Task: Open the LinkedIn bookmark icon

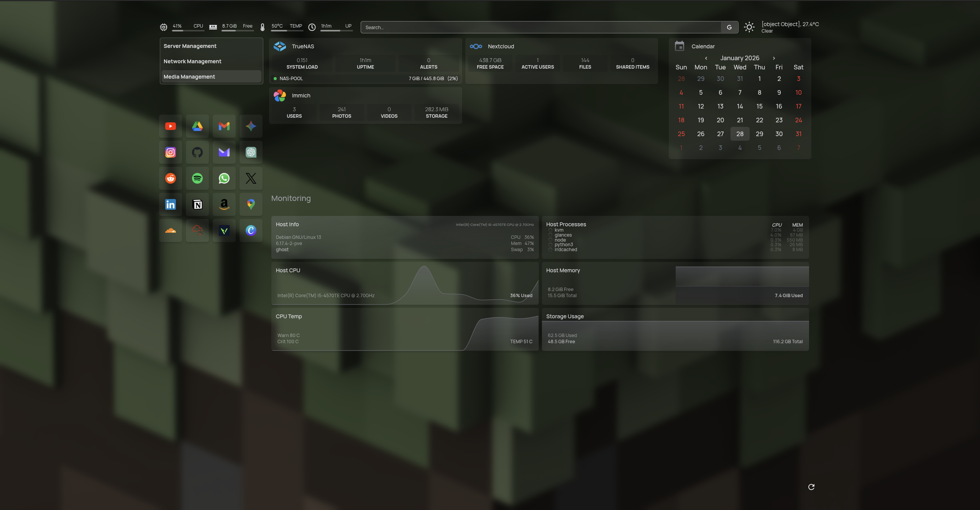Action: [x=171, y=204]
